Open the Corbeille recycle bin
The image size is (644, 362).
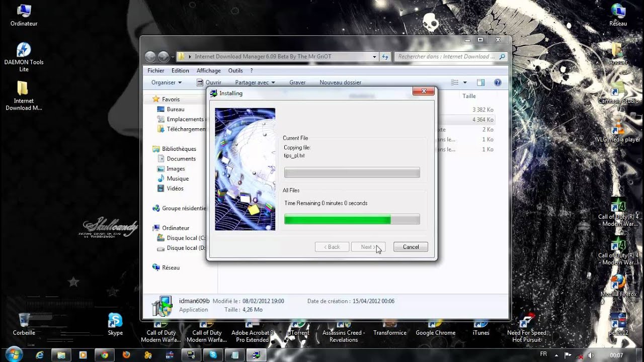24,324
